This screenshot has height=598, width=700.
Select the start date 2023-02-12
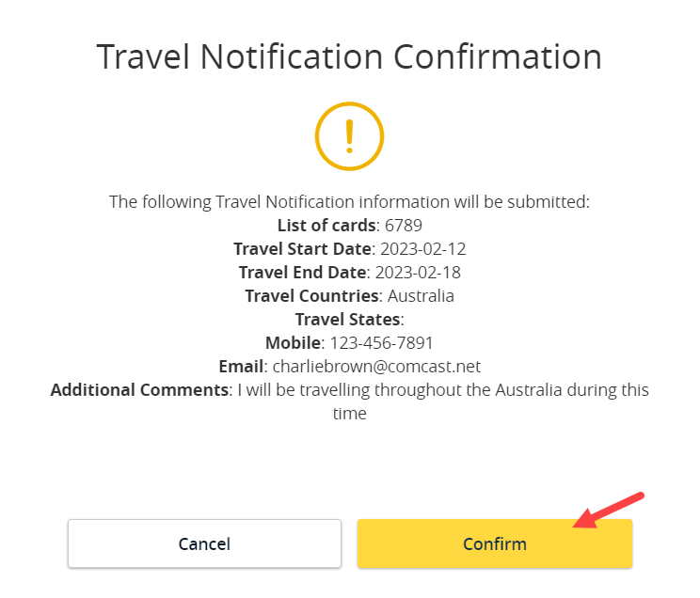423,249
